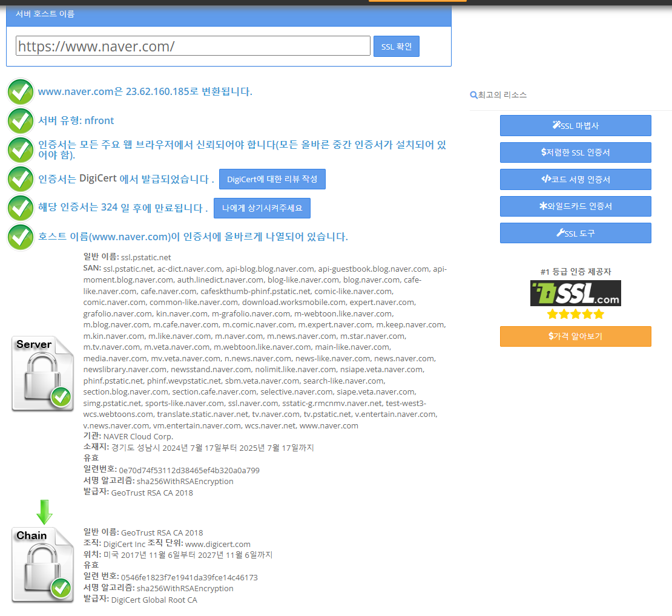The width and height of the screenshot is (672, 616).
Task: Click 가격 알아보기 orange button
Action: (576, 336)
